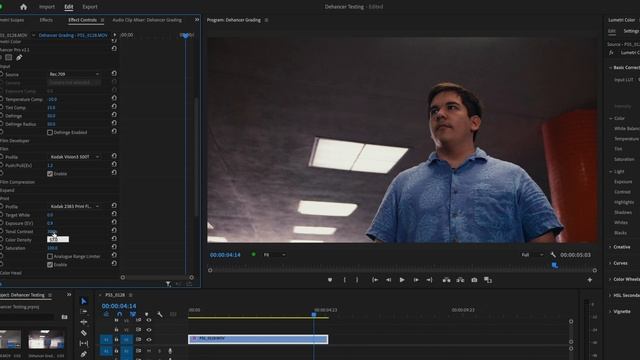Viewport: 640px width, 360px height.
Task: Add a marker in program monitor
Action: click(x=330, y=280)
